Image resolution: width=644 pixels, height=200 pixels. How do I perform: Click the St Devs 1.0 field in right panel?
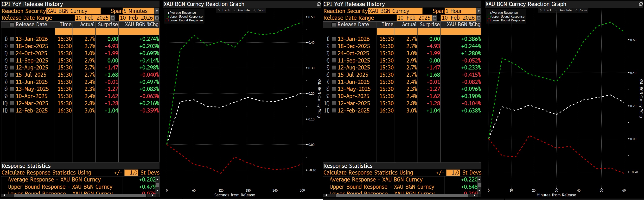click(x=453, y=173)
